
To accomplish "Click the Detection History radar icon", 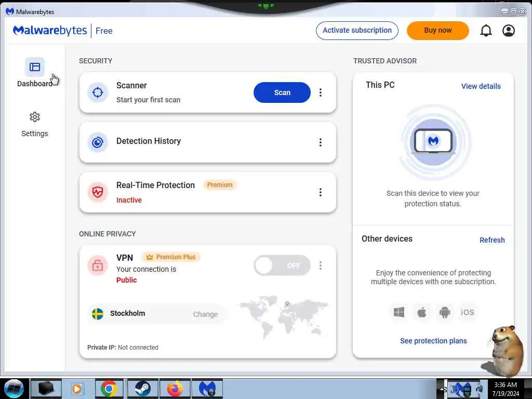I will click(x=97, y=142).
